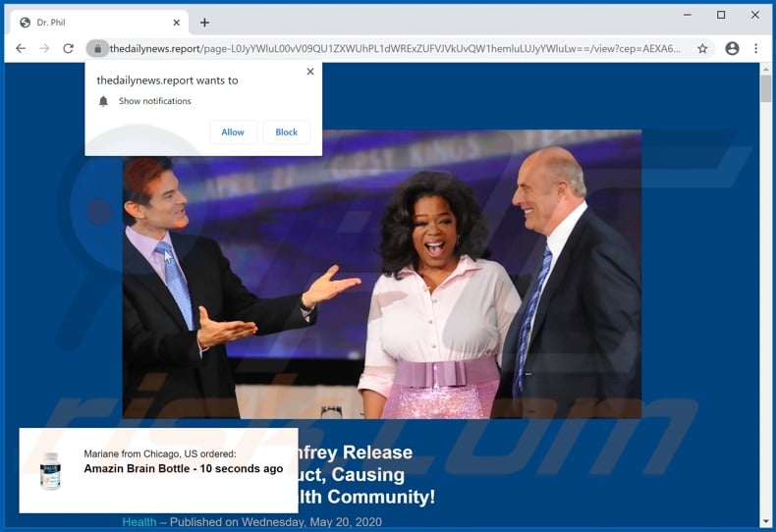Image resolution: width=776 pixels, height=532 pixels.
Task: Maximize the Chrome window
Action: tap(721, 16)
